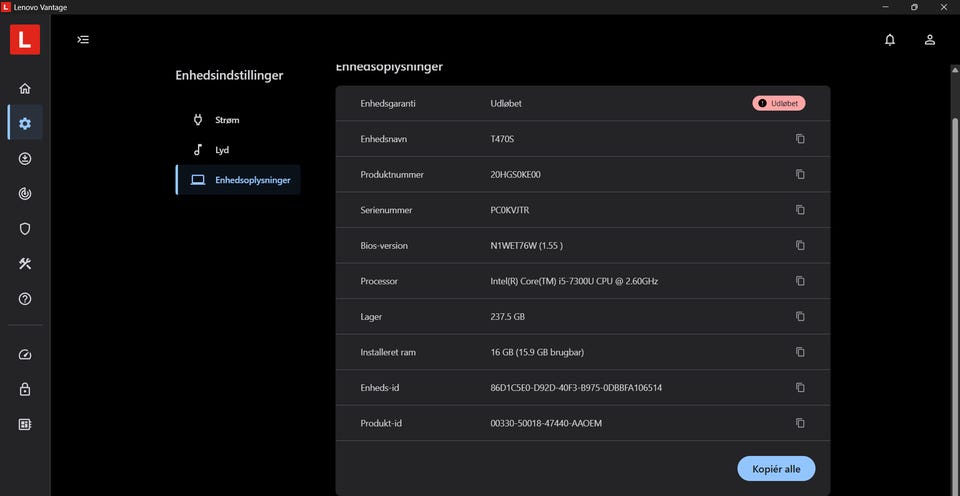The height and width of the screenshot is (496, 960).
Task: Open the scan radar icon in sidebar
Action: [25, 194]
